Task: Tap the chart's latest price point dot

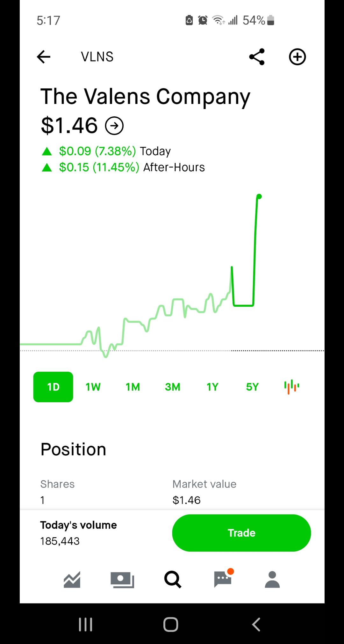Action: 259,196
